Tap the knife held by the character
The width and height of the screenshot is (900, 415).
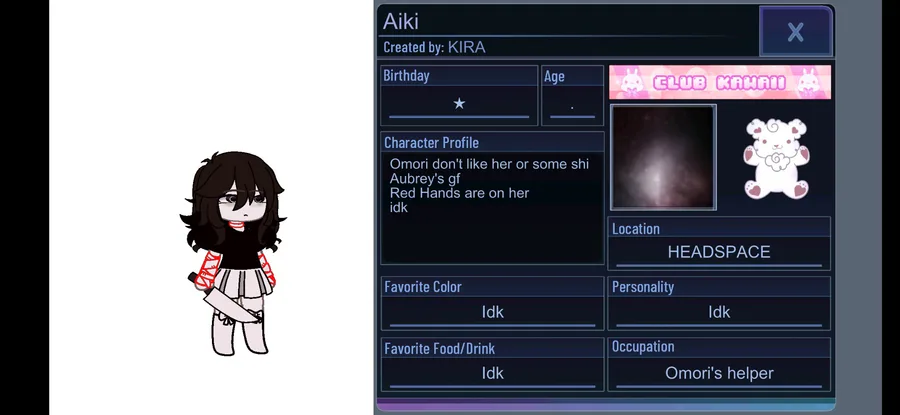225,299
